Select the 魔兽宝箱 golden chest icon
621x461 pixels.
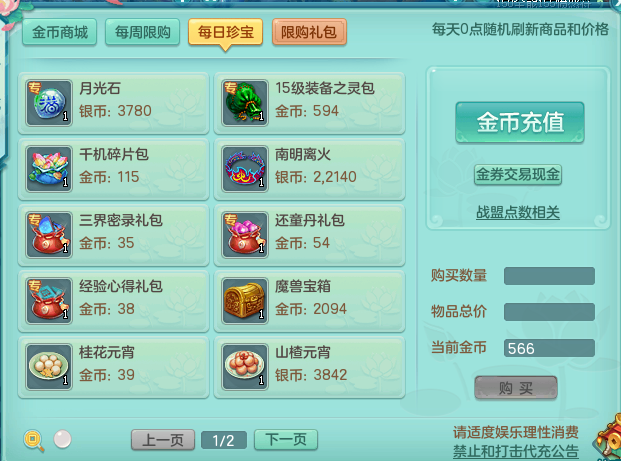(245, 301)
